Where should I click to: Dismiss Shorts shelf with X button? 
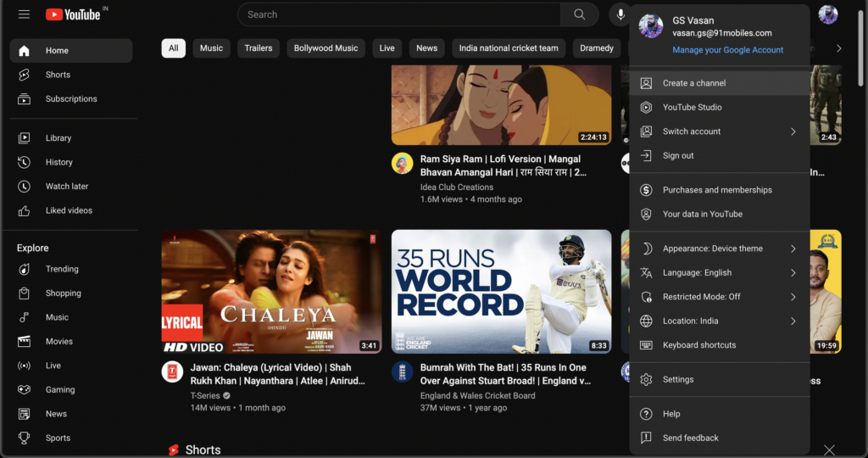tap(829, 450)
